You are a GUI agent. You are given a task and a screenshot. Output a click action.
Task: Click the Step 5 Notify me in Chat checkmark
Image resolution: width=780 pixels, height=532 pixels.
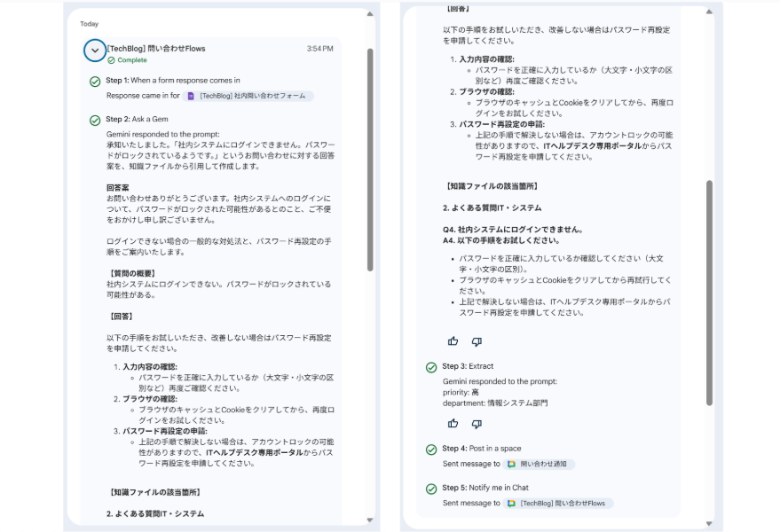point(431,489)
